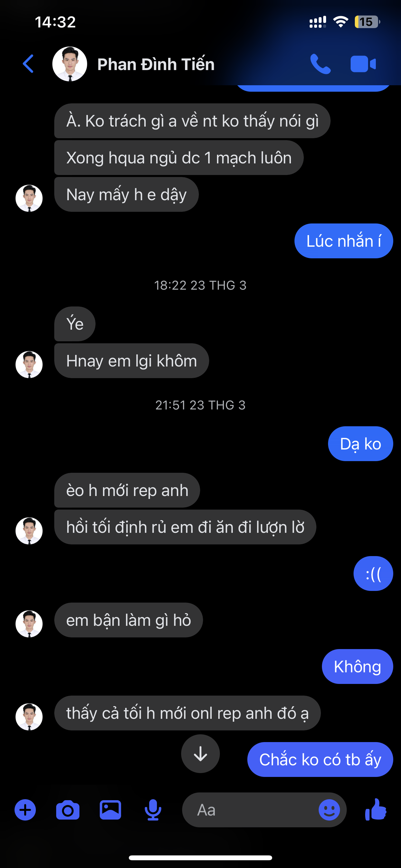Open the emoji picker in message box
Image resolution: width=401 pixels, height=868 pixels.
[329, 810]
